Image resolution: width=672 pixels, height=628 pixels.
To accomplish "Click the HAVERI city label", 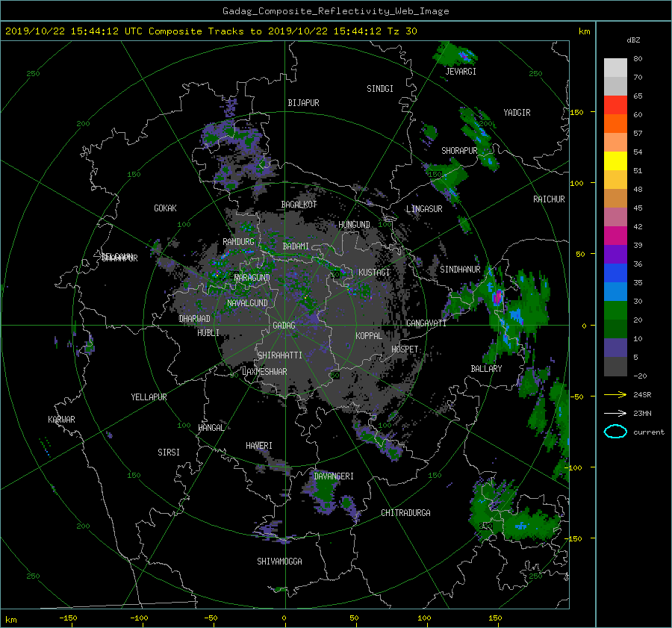I will point(259,446).
